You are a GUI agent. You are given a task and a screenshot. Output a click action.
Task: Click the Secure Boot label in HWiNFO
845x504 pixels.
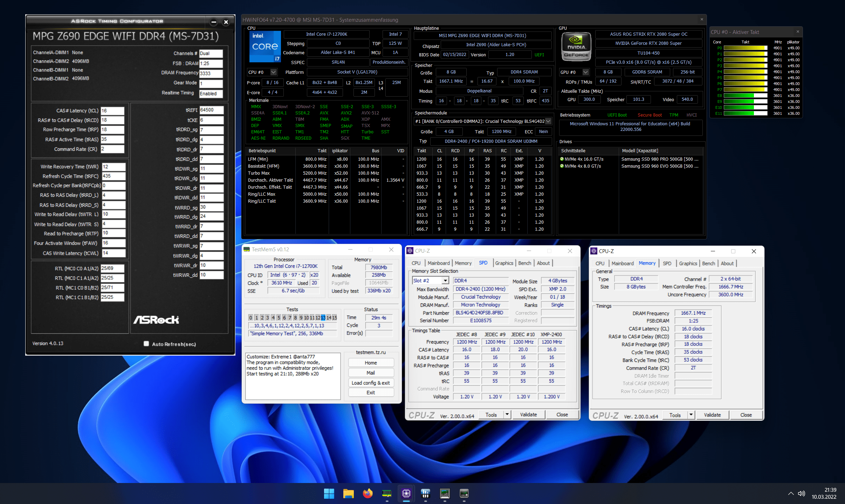click(650, 115)
